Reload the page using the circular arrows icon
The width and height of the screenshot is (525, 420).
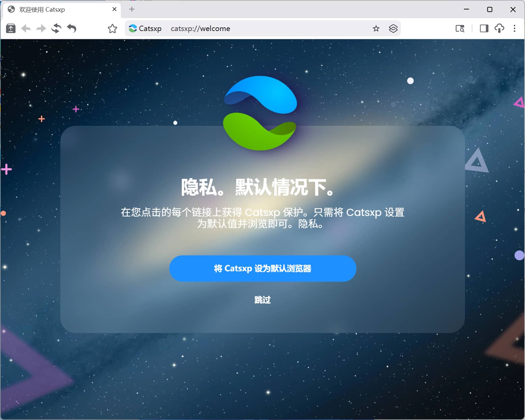(56, 29)
